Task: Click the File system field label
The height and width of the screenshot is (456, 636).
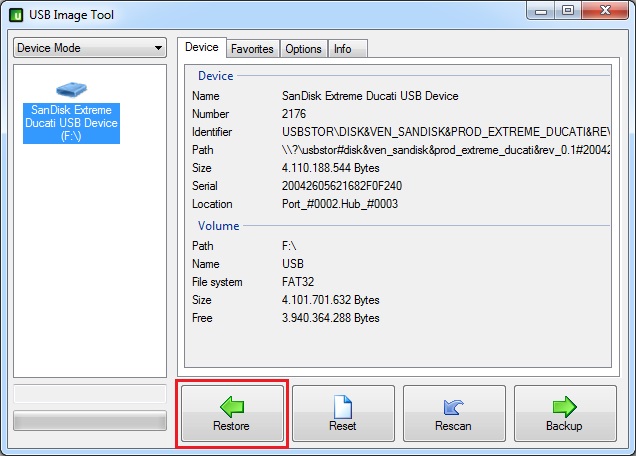Action: coord(217,282)
